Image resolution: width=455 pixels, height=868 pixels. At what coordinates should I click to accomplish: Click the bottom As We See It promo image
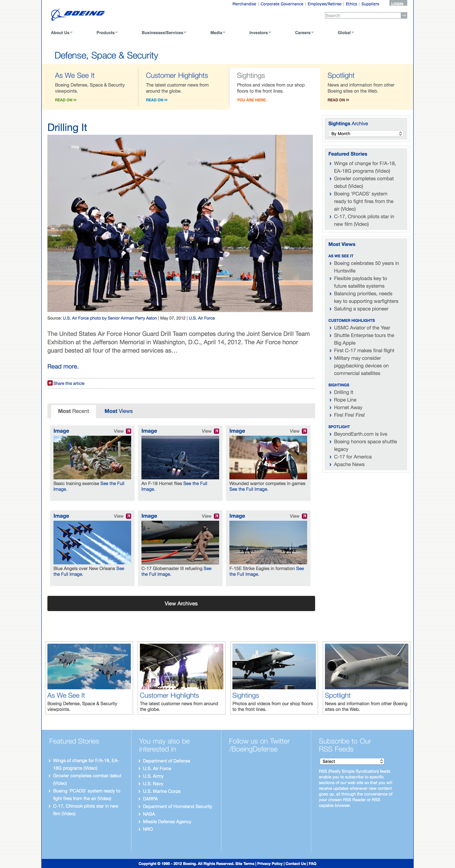89,666
